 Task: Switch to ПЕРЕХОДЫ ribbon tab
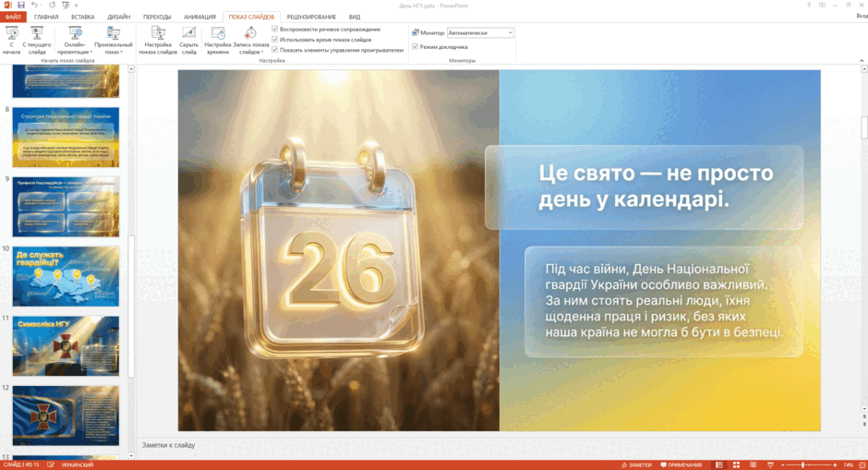[157, 18]
